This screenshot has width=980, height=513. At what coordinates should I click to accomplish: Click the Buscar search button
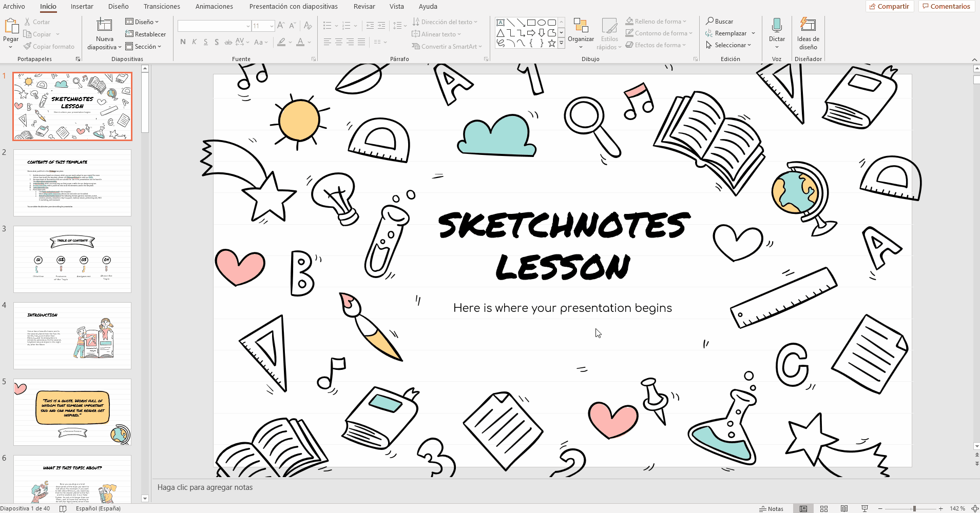pyautogui.click(x=719, y=22)
